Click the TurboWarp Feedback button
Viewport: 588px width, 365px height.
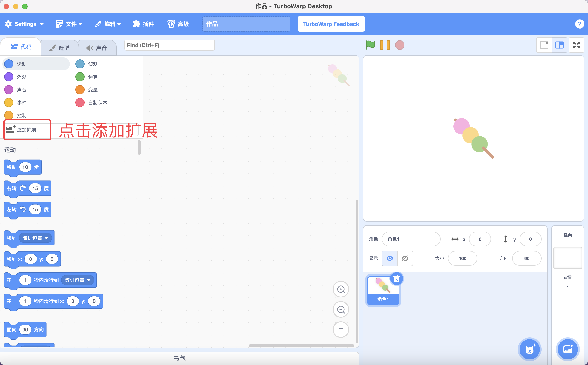(331, 24)
